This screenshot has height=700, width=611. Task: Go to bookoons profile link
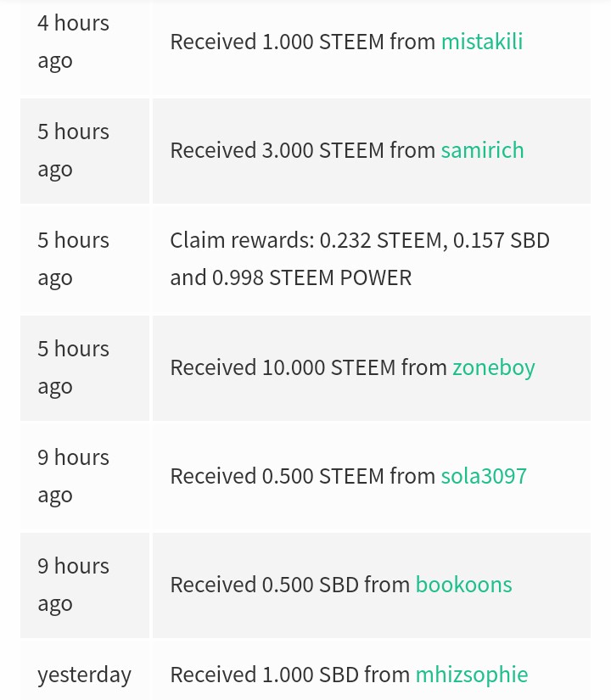coord(463,585)
